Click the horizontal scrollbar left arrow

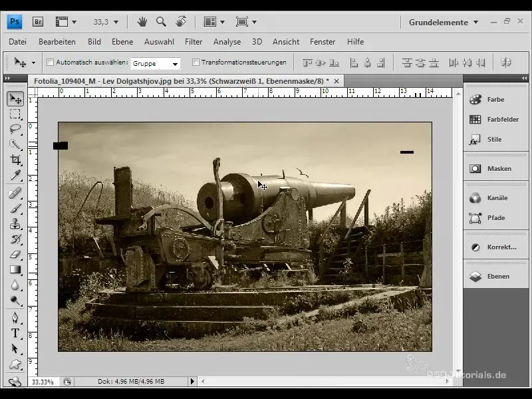pos(203,381)
